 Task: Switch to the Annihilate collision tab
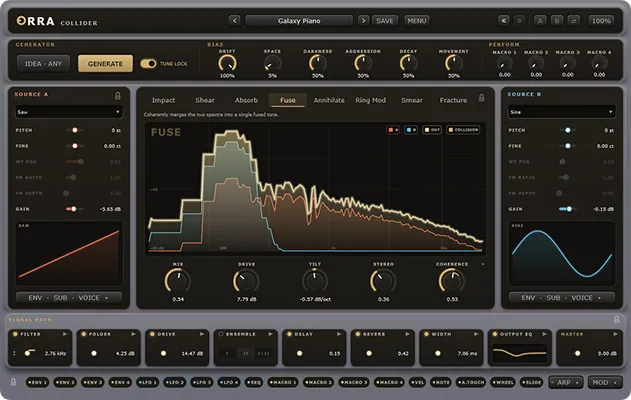pyautogui.click(x=329, y=100)
